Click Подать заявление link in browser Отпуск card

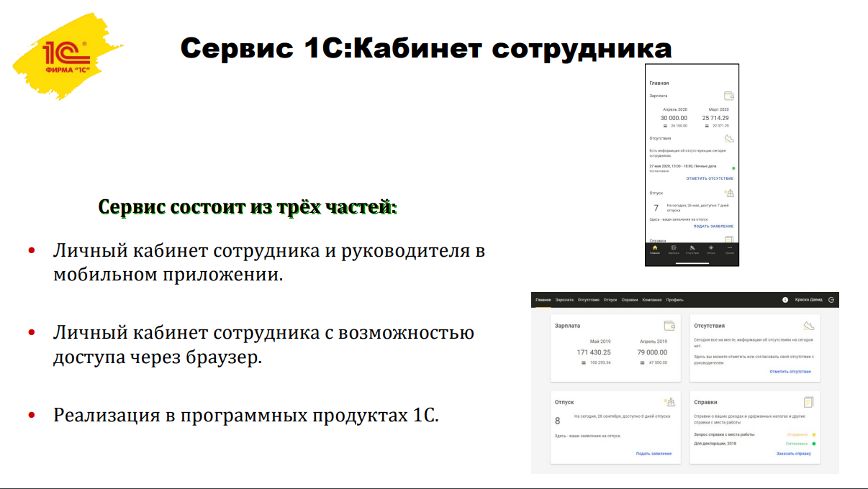coord(654,453)
